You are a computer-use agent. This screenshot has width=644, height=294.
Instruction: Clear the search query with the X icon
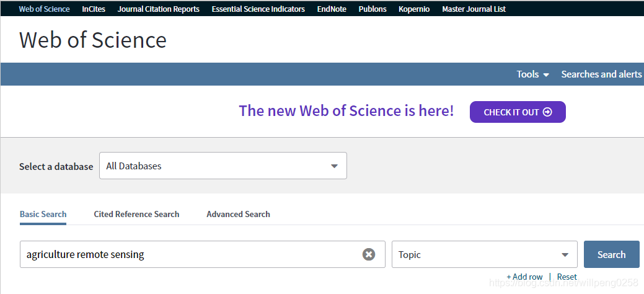pyautogui.click(x=369, y=254)
